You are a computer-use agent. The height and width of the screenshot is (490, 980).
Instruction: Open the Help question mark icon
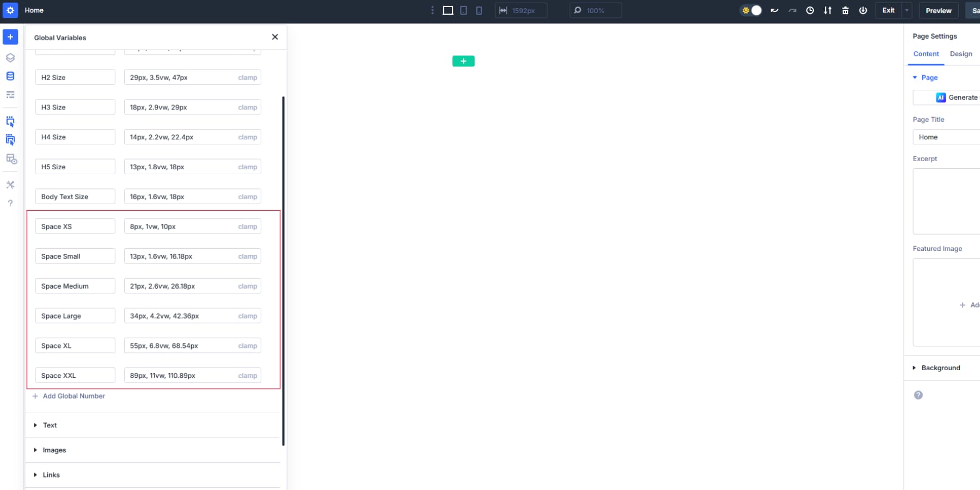10,203
